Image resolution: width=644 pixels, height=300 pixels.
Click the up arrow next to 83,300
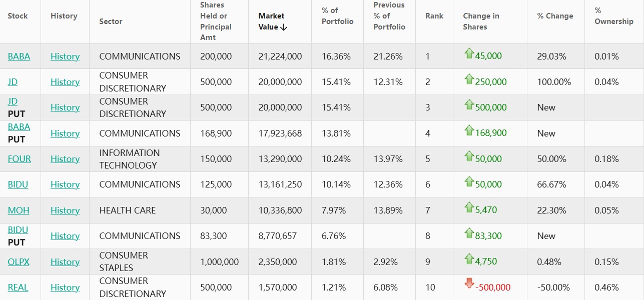click(x=469, y=233)
